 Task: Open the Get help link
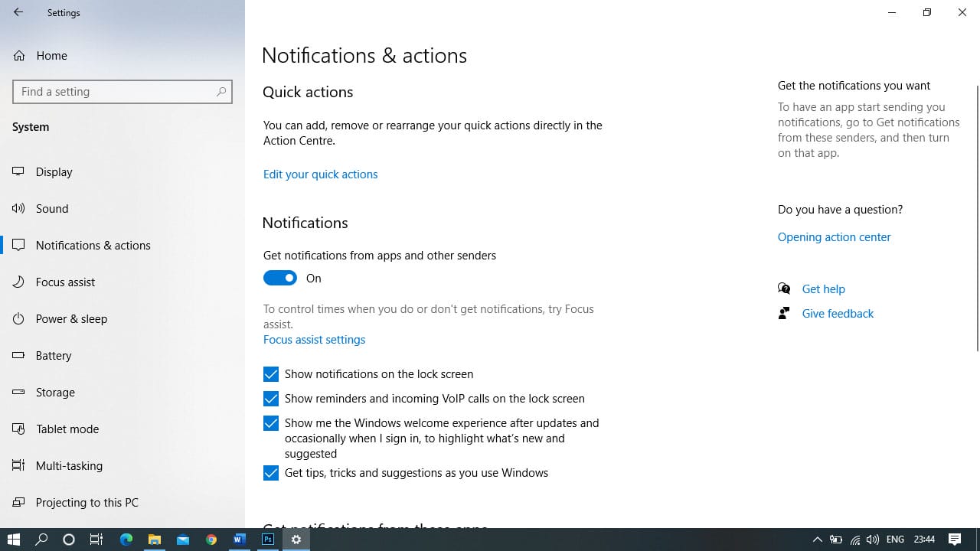click(823, 289)
